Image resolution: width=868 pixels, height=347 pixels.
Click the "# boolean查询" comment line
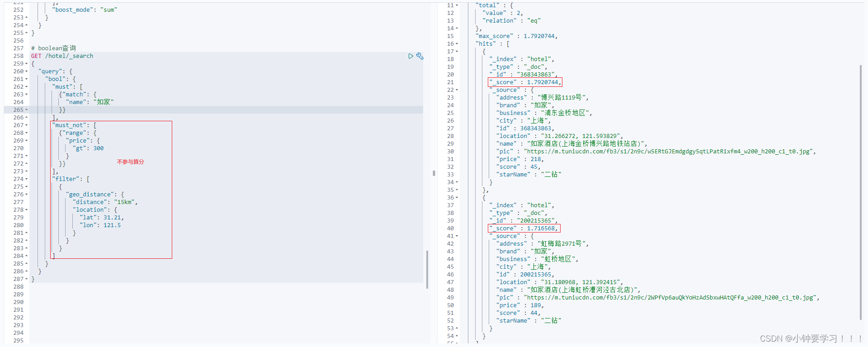pos(53,48)
